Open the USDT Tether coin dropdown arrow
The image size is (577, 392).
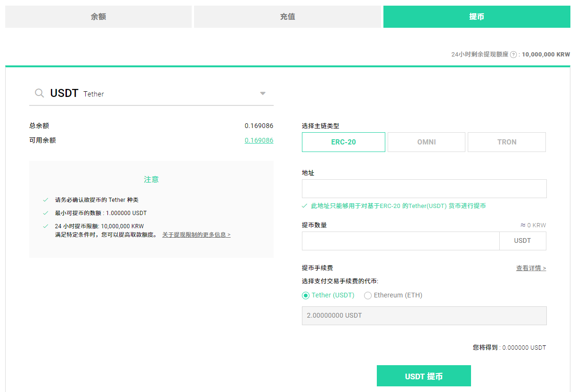263,93
